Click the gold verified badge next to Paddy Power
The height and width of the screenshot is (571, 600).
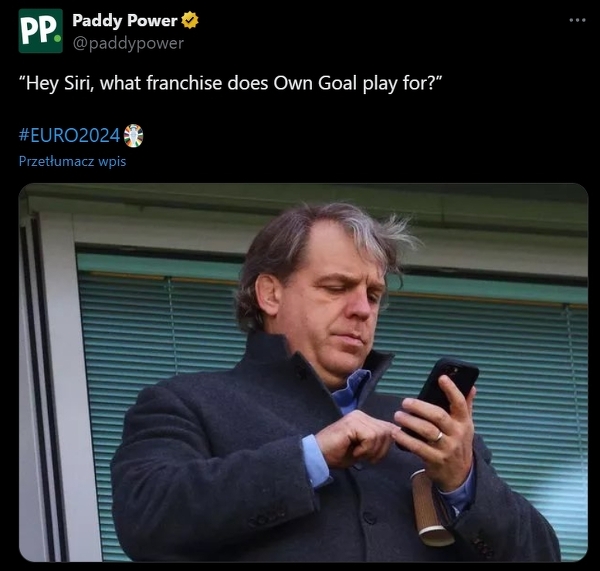pos(190,20)
